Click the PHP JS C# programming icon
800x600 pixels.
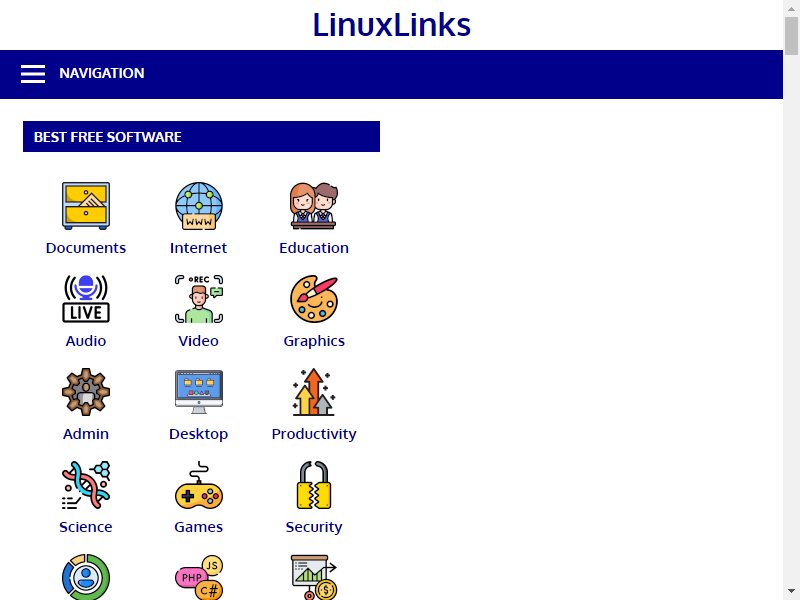click(x=198, y=577)
